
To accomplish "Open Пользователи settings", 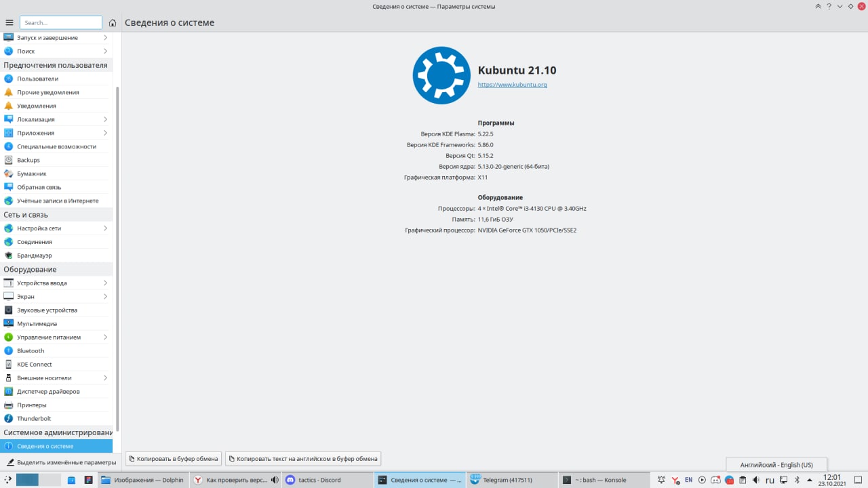I will click(x=56, y=79).
